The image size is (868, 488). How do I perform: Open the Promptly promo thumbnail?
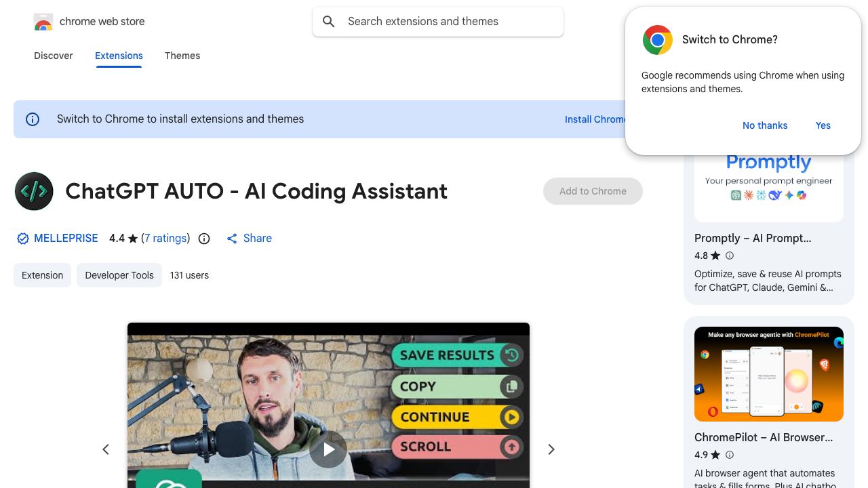pyautogui.click(x=769, y=188)
